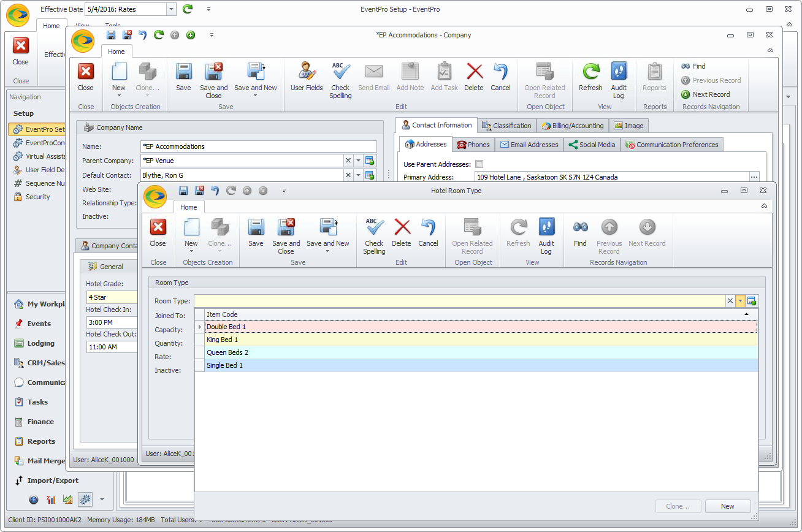Click Save and Close in Company window

coord(213,81)
